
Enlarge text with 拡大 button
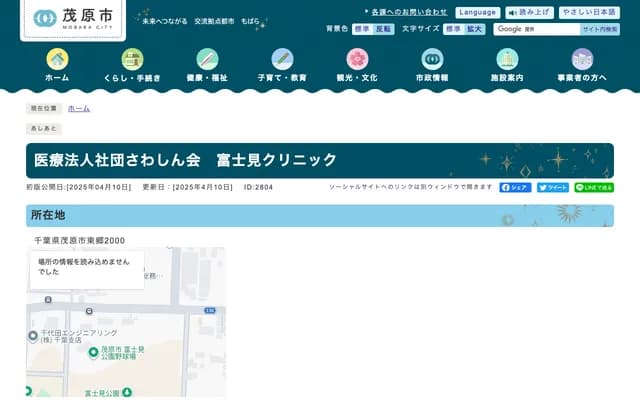click(x=474, y=29)
